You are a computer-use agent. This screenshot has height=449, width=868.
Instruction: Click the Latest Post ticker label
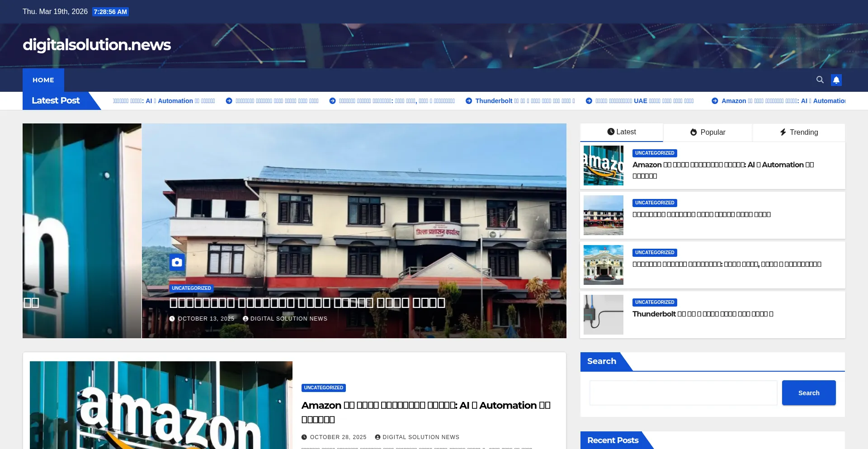click(56, 100)
